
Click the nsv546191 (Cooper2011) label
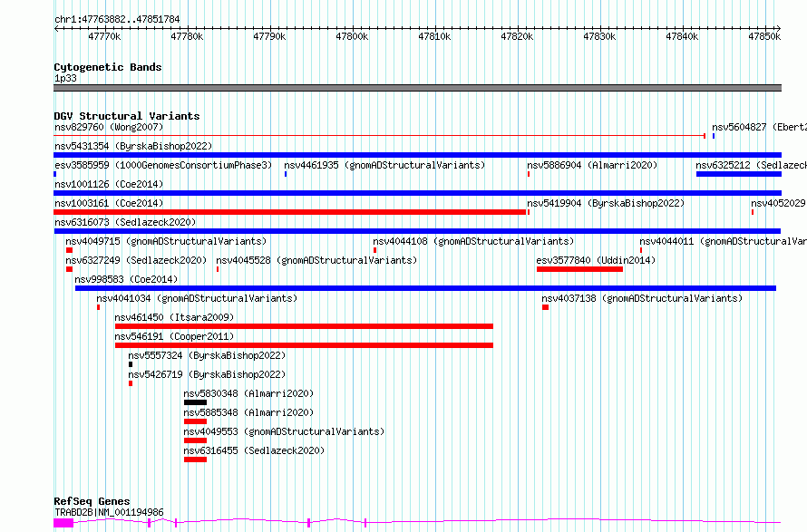tap(174, 336)
